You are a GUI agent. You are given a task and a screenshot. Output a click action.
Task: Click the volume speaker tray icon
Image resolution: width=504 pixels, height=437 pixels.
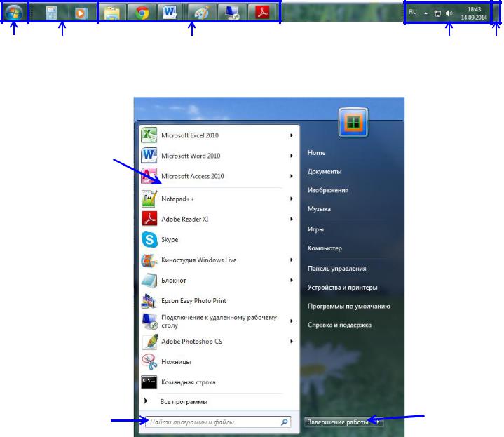click(449, 13)
